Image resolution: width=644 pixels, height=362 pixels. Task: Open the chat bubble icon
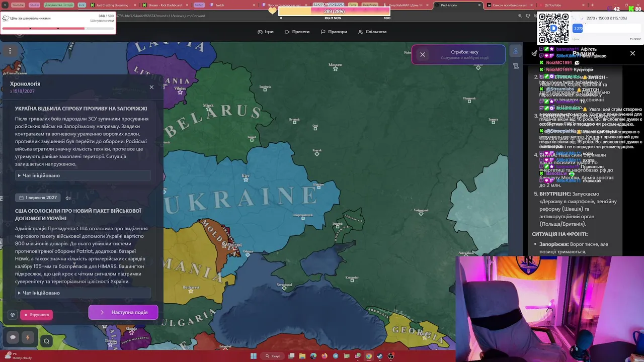13,337
